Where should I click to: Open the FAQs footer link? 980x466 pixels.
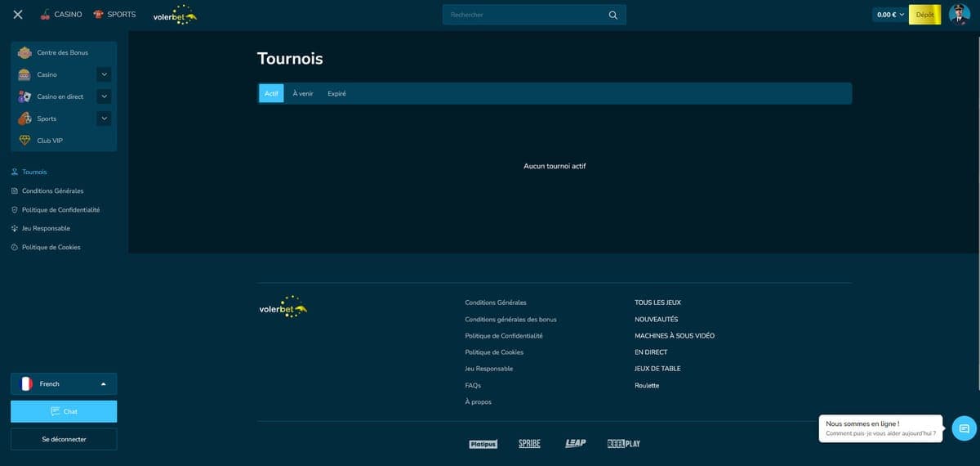(473, 385)
